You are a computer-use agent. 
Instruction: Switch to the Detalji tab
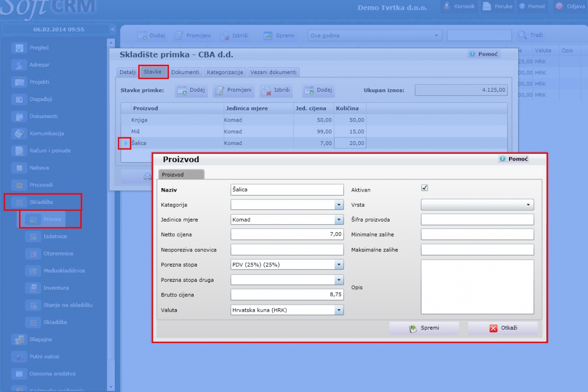click(128, 72)
